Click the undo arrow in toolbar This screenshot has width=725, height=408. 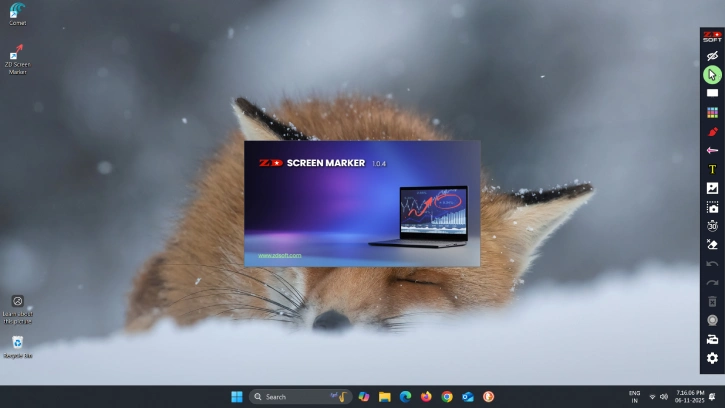tap(712, 264)
